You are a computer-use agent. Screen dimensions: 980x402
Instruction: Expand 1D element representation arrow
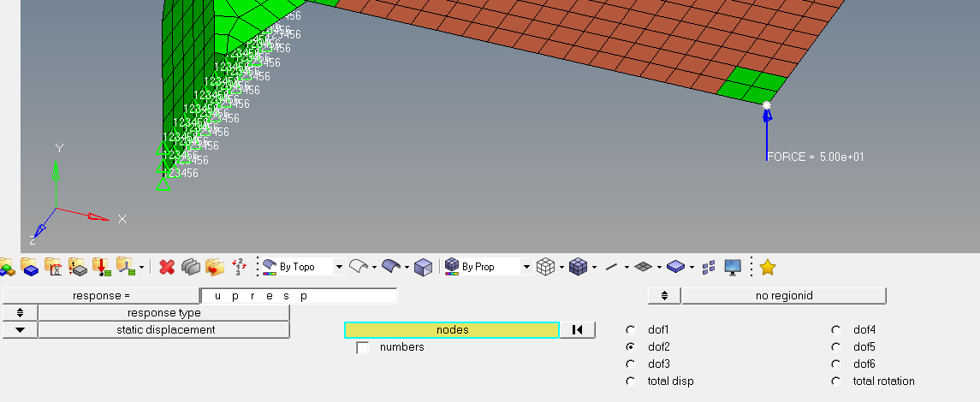tap(627, 267)
